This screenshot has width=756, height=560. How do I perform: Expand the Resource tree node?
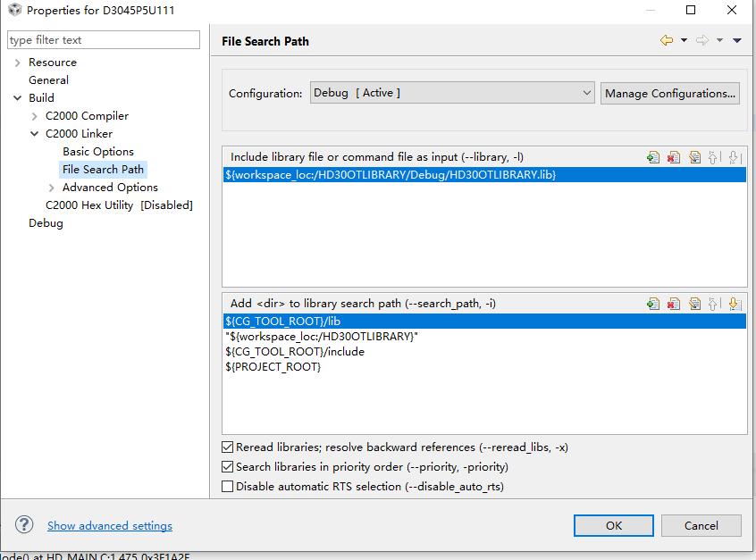(18, 63)
